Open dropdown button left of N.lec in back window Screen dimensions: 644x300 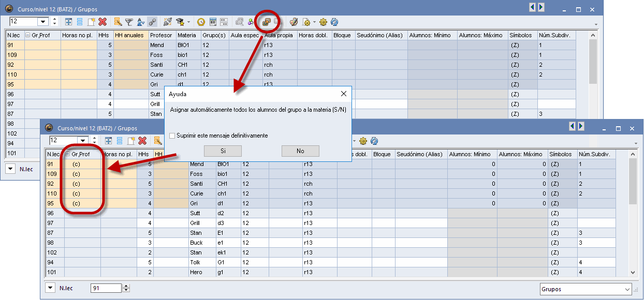10,169
